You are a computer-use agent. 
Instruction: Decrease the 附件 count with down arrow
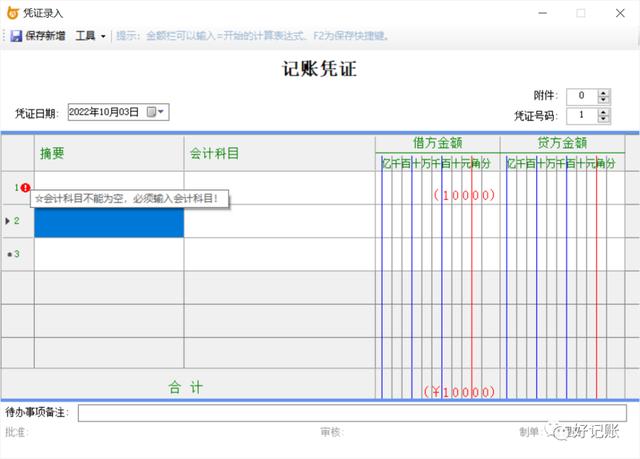tap(603, 100)
